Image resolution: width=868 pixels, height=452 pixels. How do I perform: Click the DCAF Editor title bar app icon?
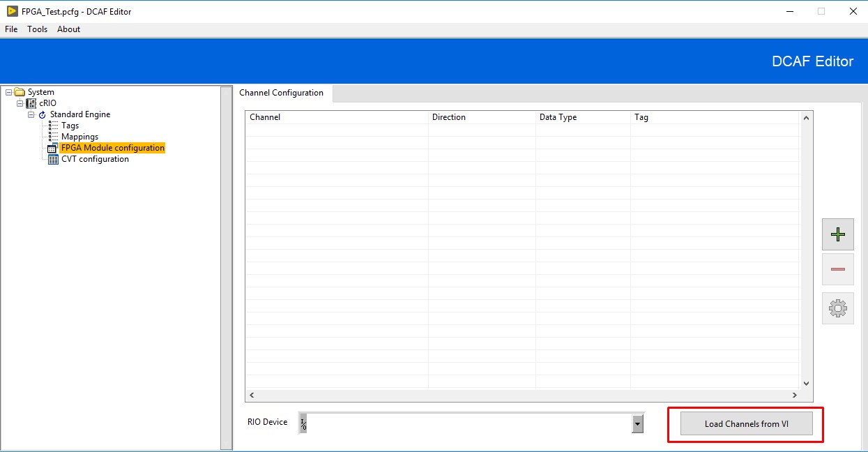13,11
